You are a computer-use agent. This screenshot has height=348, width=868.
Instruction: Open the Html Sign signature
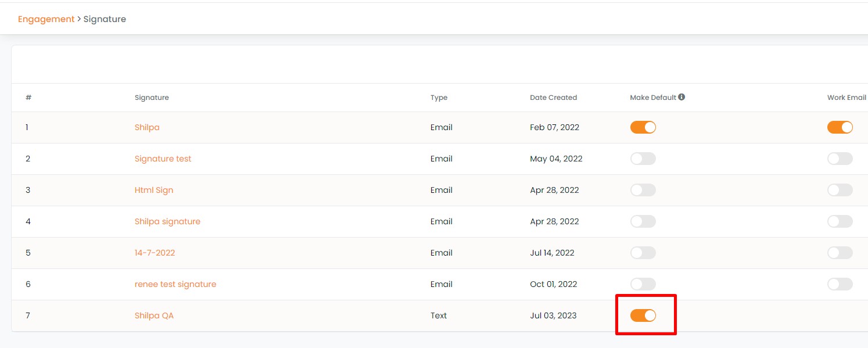click(x=154, y=190)
